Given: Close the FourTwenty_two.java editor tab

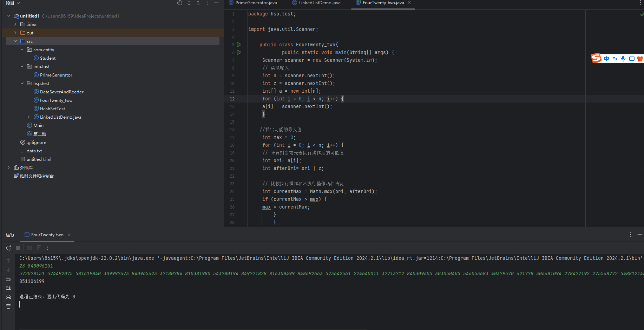Looking at the screenshot, I should pos(409,3).
